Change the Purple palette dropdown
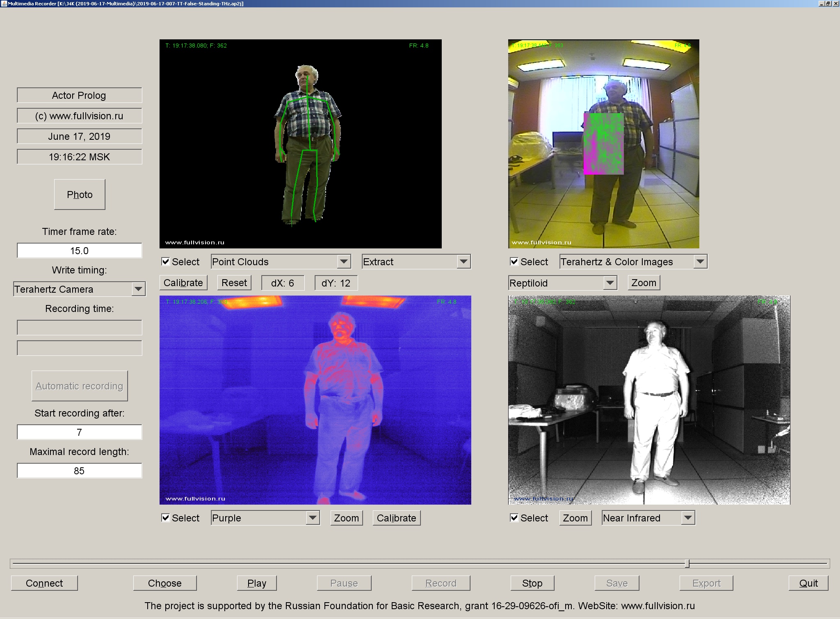The height and width of the screenshot is (619, 840). click(313, 518)
